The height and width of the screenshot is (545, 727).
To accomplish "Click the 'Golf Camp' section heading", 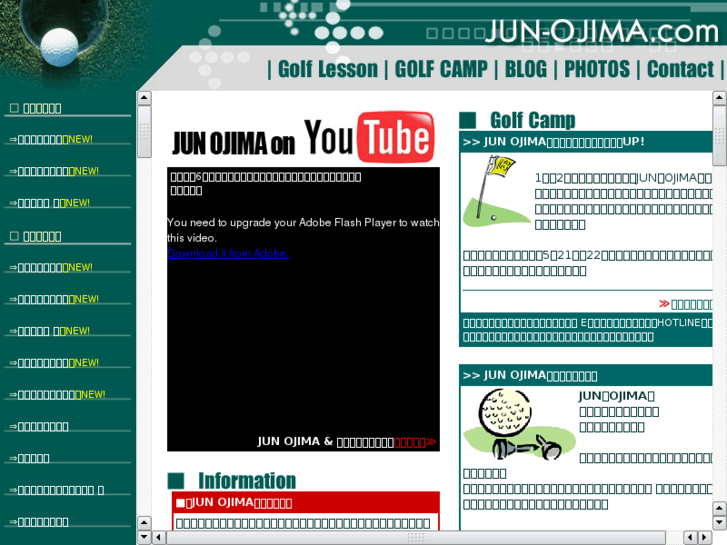I will pos(532,121).
